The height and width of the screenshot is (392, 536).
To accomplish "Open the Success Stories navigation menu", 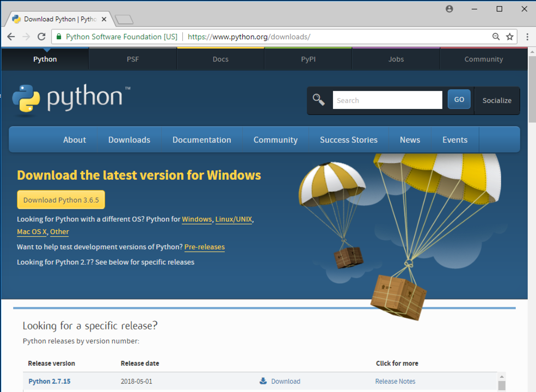I will click(x=349, y=139).
